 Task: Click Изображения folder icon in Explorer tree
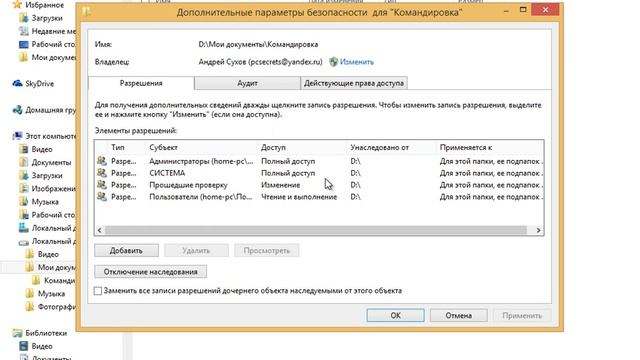(24, 188)
